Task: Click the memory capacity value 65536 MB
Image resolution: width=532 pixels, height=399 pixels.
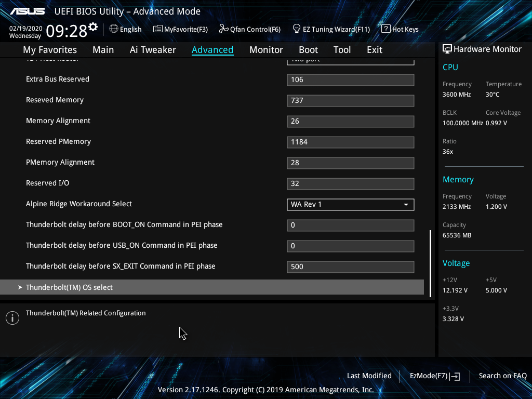Action: [x=457, y=235]
